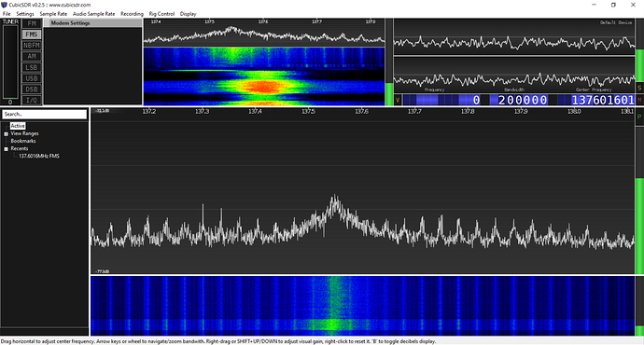The width and height of the screenshot is (644, 345).
Task: Open the Rig Control menu
Action: tap(161, 14)
